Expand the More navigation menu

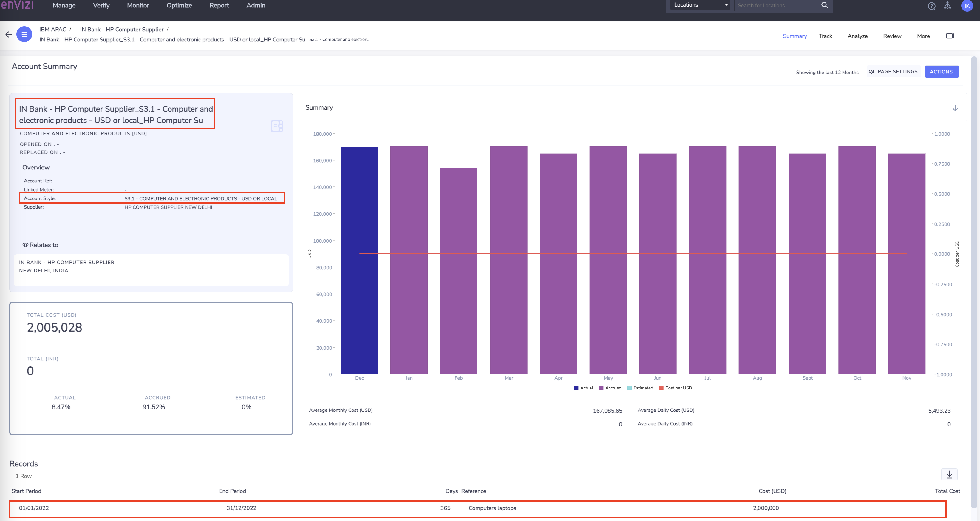[923, 36]
